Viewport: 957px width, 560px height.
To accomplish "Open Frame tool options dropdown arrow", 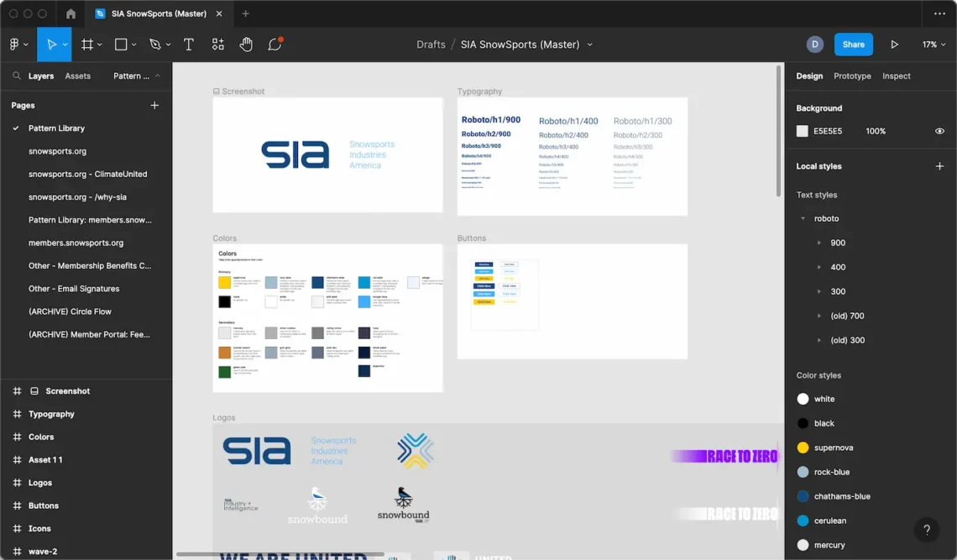I will 100,44.
